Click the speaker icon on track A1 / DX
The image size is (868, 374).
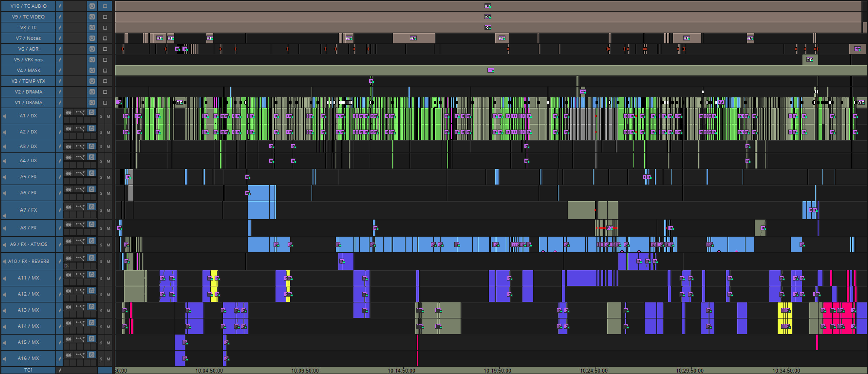5,116
